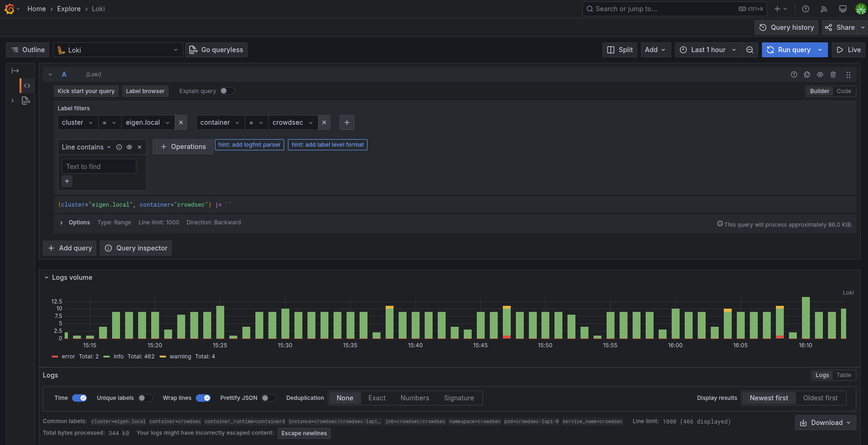Open the user avatar profile menu
Screen dimensions: 868x445
tap(861, 9)
